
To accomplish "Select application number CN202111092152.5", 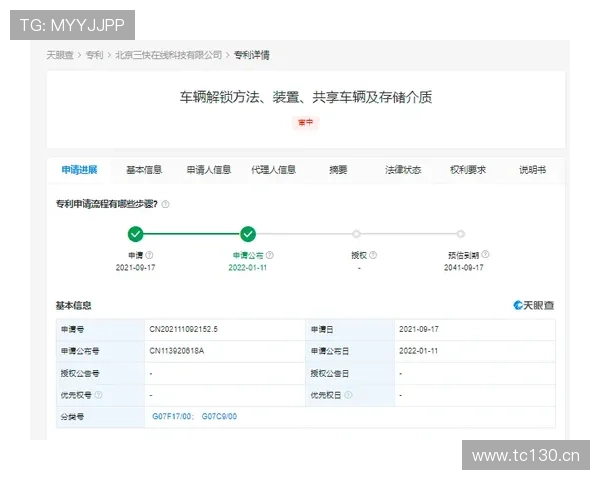I will click(183, 329).
